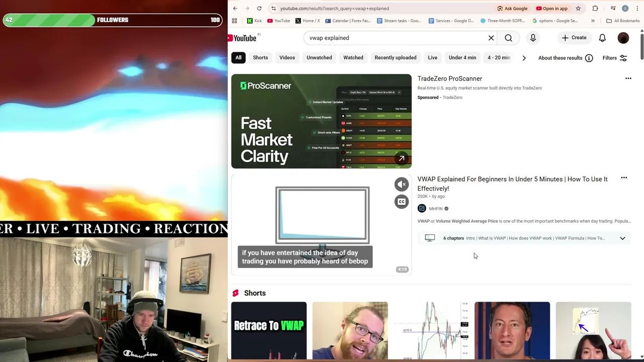This screenshot has height=362, width=644.
Task: Search with your voice microphone icon
Action: click(533, 38)
